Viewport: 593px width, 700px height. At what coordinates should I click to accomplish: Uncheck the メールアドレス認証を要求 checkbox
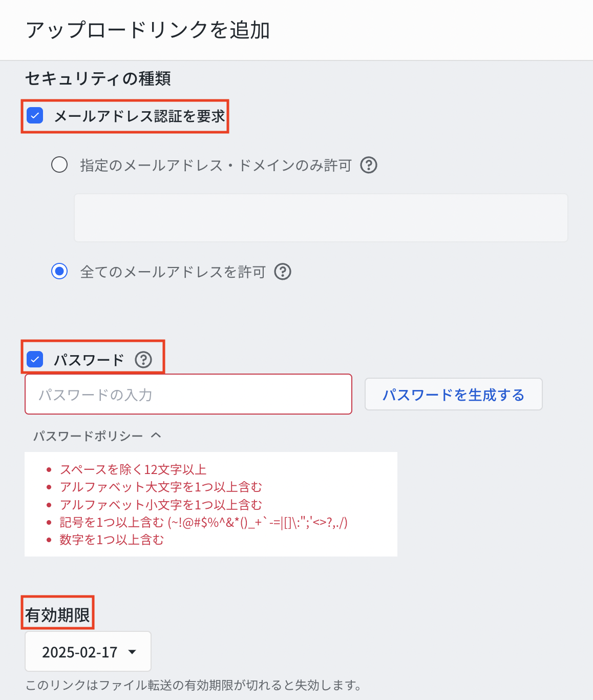tap(35, 116)
